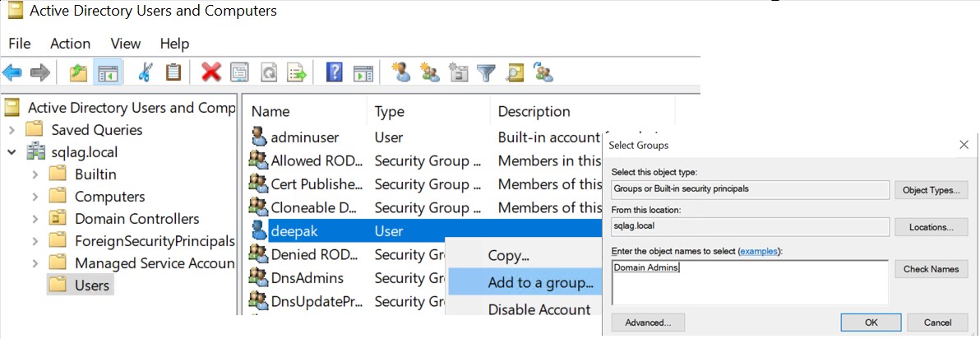
Task: Click the blue Back arrow in toolbar
Action: pos(12,72)
